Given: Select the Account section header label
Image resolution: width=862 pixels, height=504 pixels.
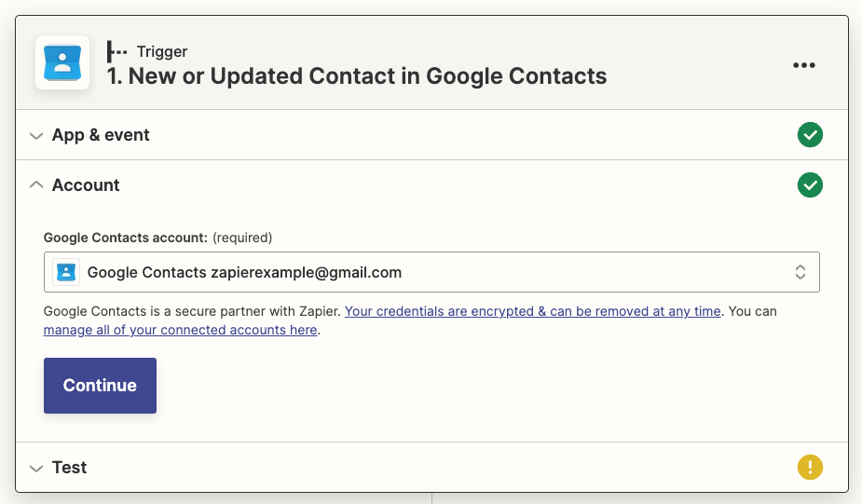Looking at the screenshot, I should [86, 185].
